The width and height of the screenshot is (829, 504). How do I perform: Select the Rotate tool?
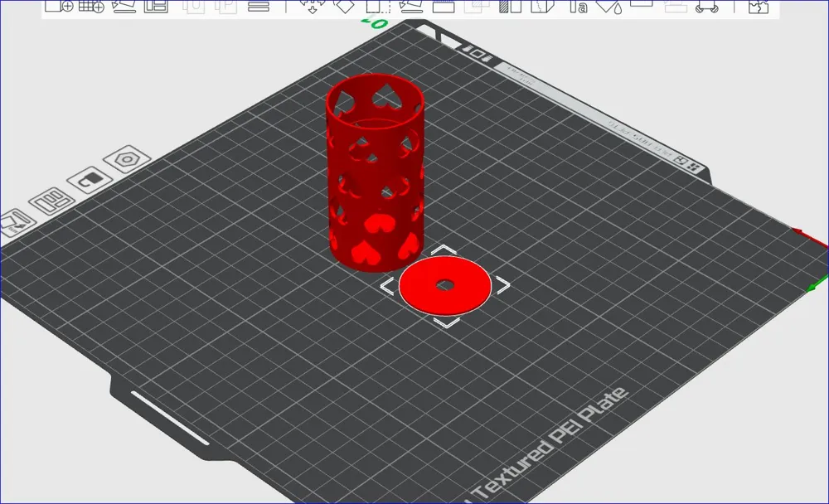pyautogui.click(x=345, y=7)
